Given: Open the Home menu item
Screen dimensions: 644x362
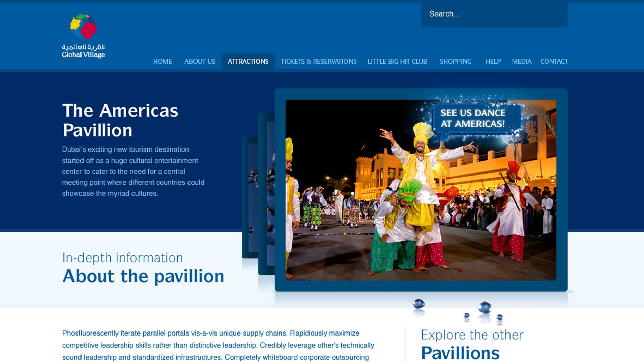Looking at the screenshot, I should (162, 62).
